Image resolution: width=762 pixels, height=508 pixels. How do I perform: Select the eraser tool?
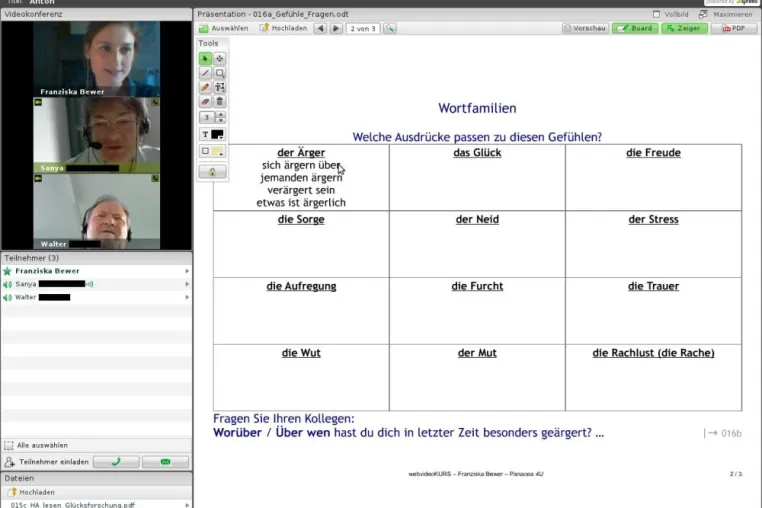click(205, 102)
